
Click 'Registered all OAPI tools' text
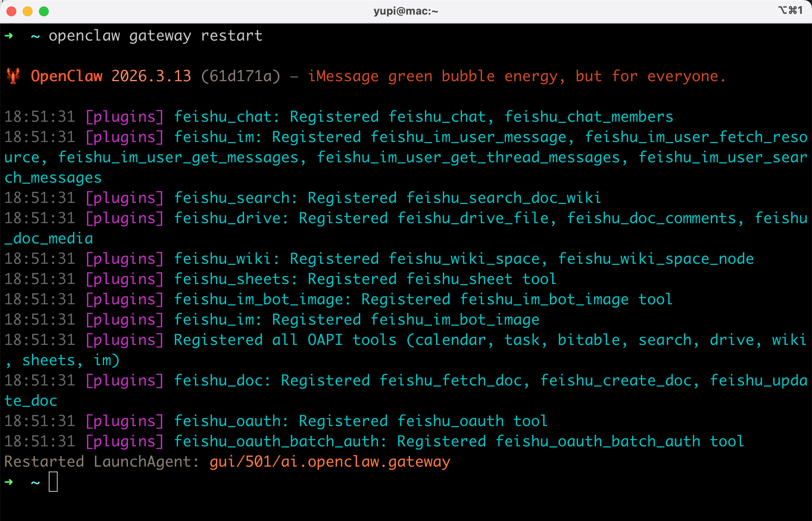[x=285, y=340]
